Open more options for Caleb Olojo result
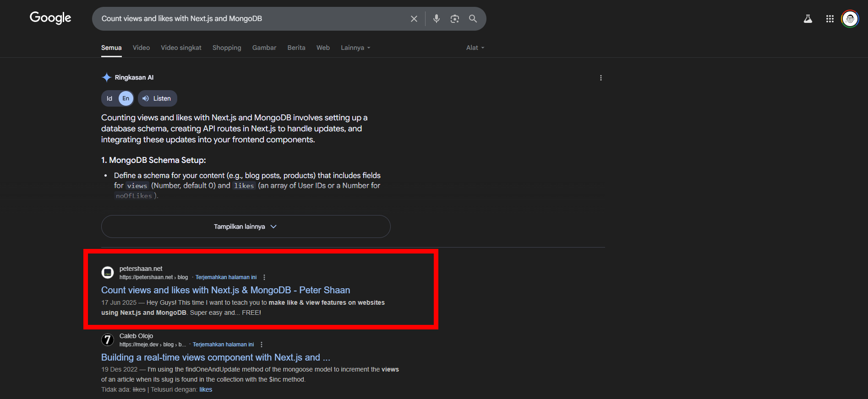This screenshot has height=399, width=868. pos(262,345)
